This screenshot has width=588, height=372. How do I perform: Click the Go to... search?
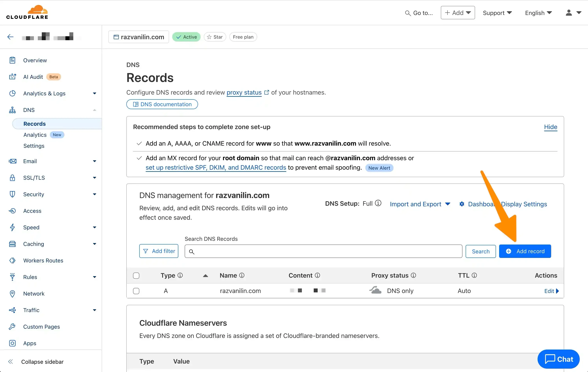click(419, 13)
